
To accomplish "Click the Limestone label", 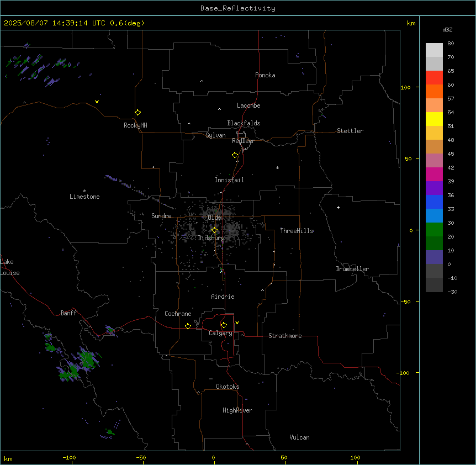I will 84,197.
